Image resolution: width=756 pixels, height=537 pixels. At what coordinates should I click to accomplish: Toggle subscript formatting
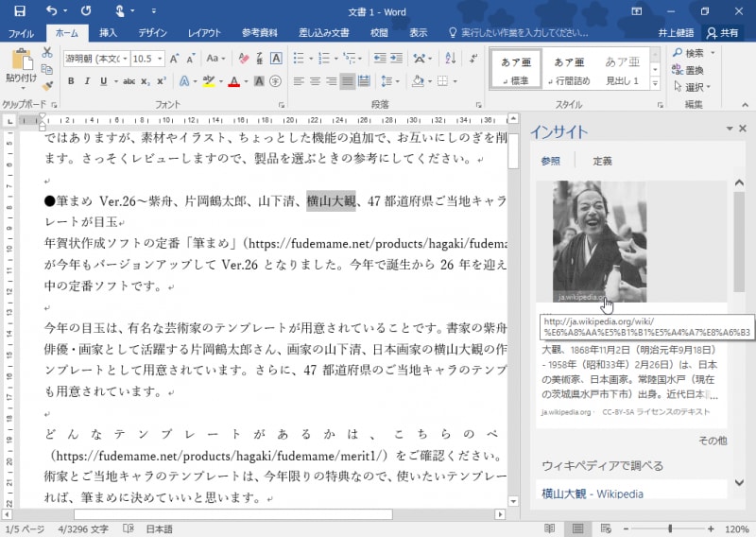coord(146,81)
